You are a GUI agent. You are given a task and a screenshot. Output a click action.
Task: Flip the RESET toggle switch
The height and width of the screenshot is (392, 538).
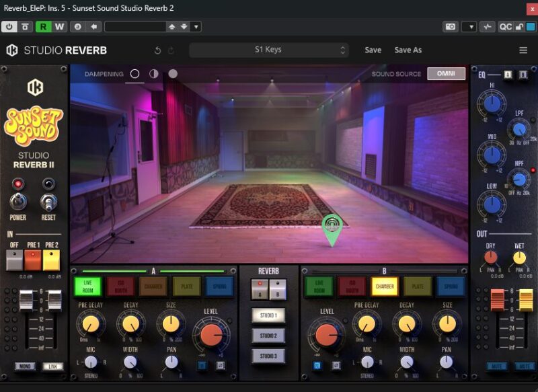(x=48, y=202)
